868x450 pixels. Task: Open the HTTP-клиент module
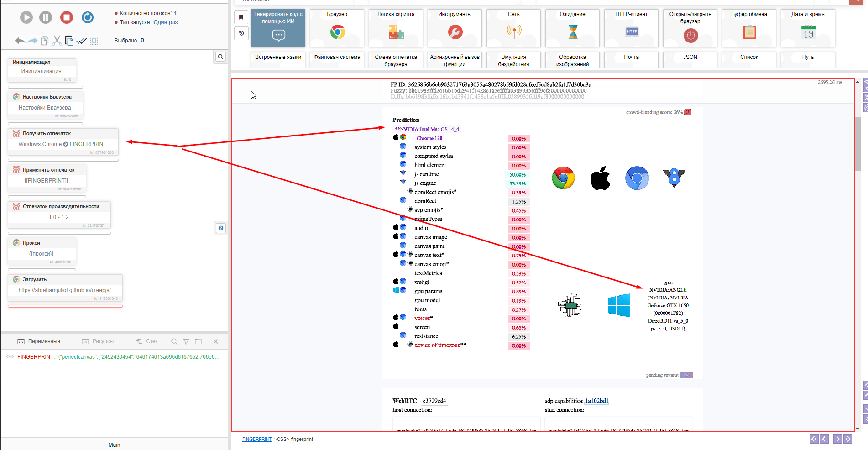pyautogui.click(x=631, y=28)
